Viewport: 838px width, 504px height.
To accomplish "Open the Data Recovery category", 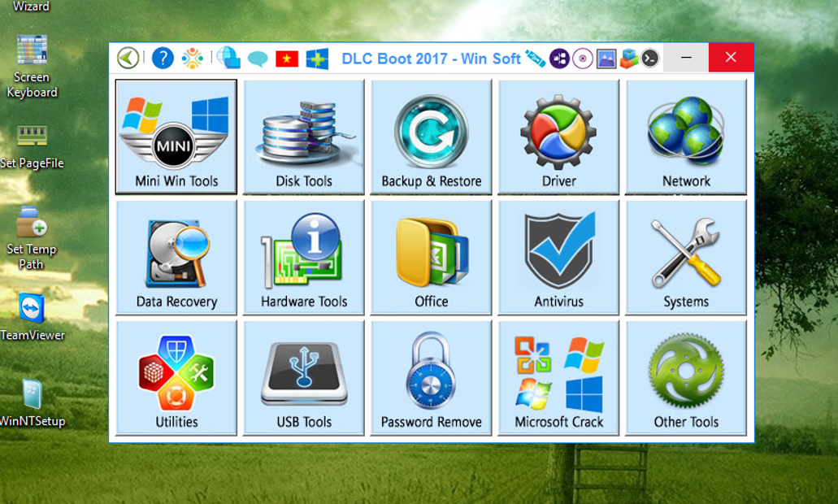I will pyautogui.click(x=176, y=257).
